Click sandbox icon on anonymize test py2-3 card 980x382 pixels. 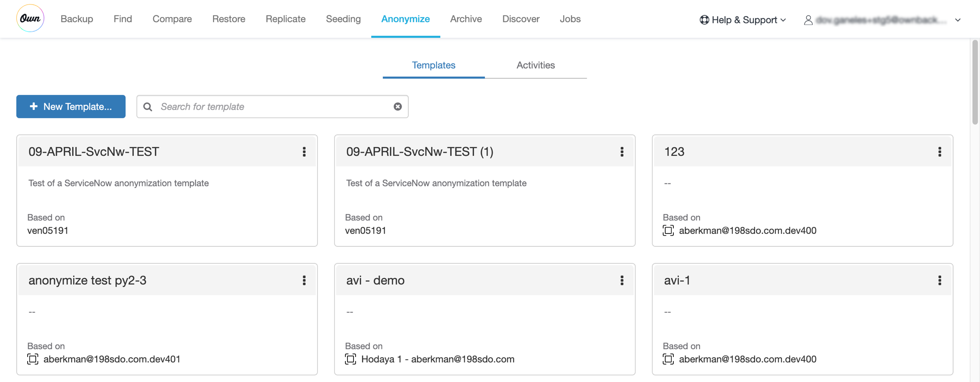[x=33, y=359]
